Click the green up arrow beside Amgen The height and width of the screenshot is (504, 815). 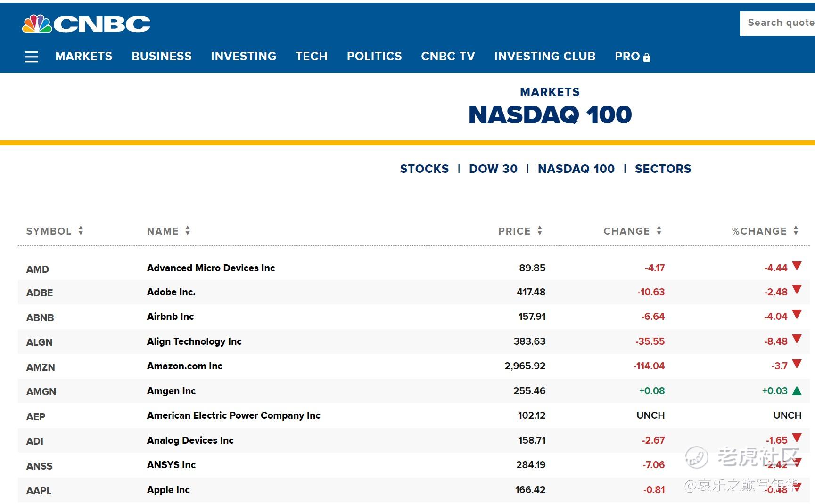coord(797,390)
